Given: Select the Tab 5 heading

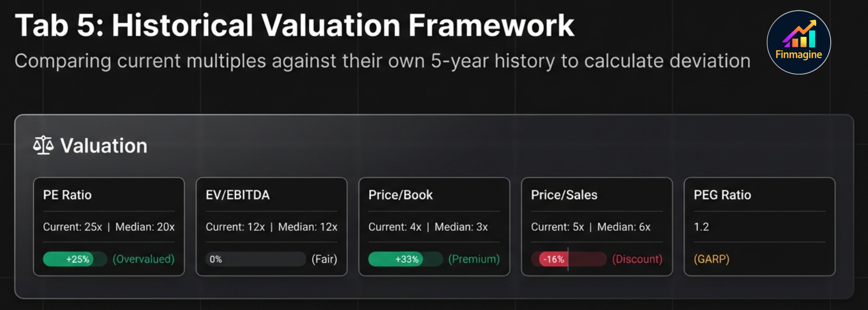Looking at the screenshot, I should (294, 25).
